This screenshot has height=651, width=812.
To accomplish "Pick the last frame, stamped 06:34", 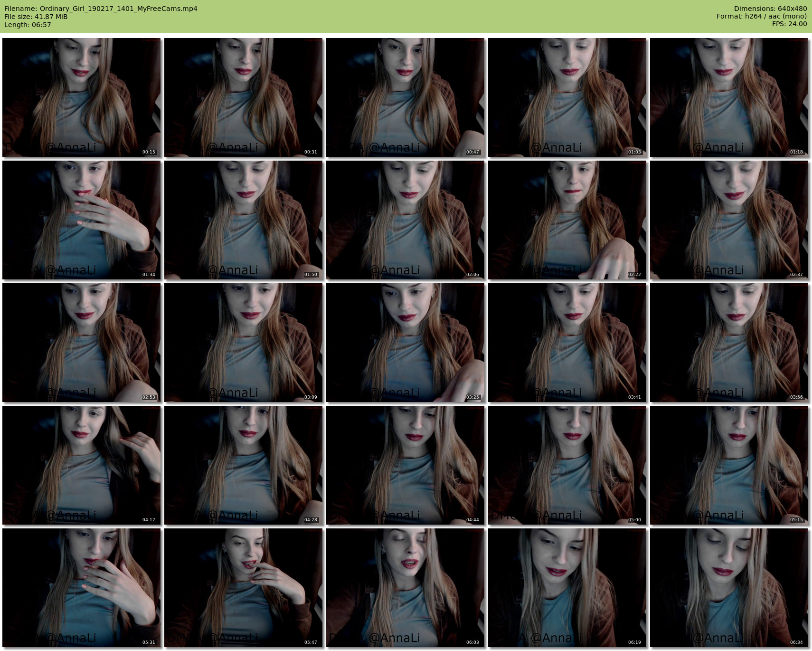I will [x=729, y=588].
